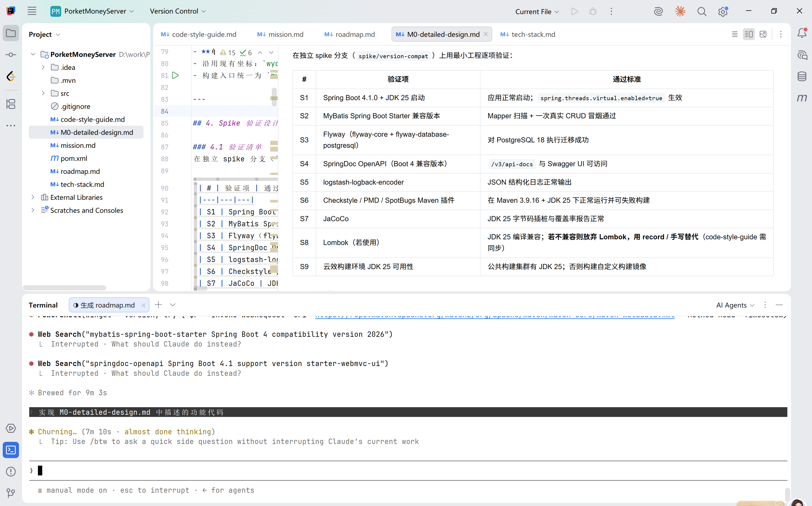
Task: Click the S3 Flyway row in preview table
Action: click(x=533, y=140)
